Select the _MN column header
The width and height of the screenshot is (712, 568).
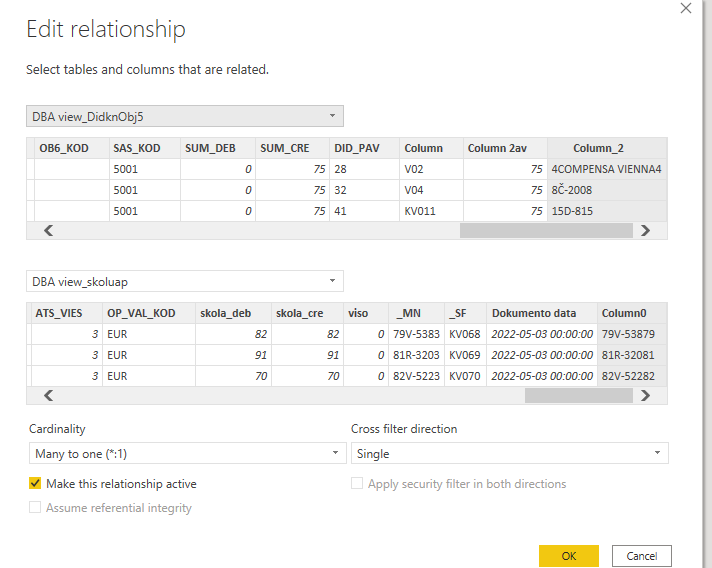[x=416, y=313]
